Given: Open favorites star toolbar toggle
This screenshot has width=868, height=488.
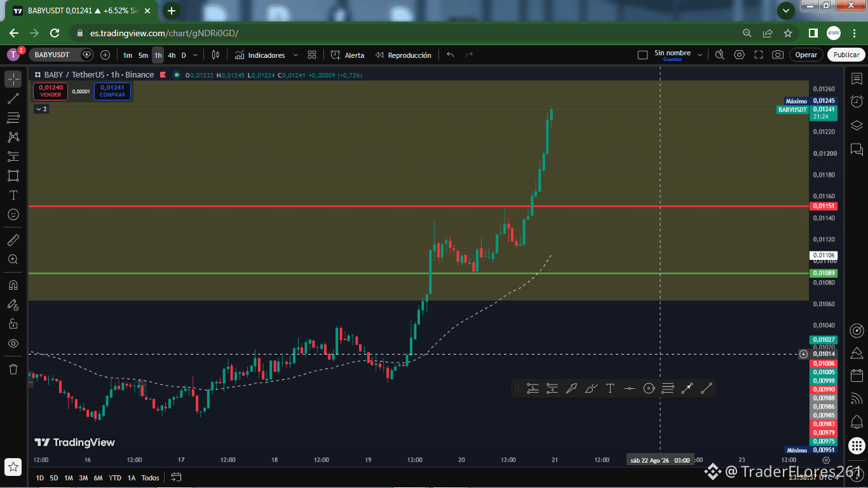Looking at the screenshot, I should click(x=13, y=466).
